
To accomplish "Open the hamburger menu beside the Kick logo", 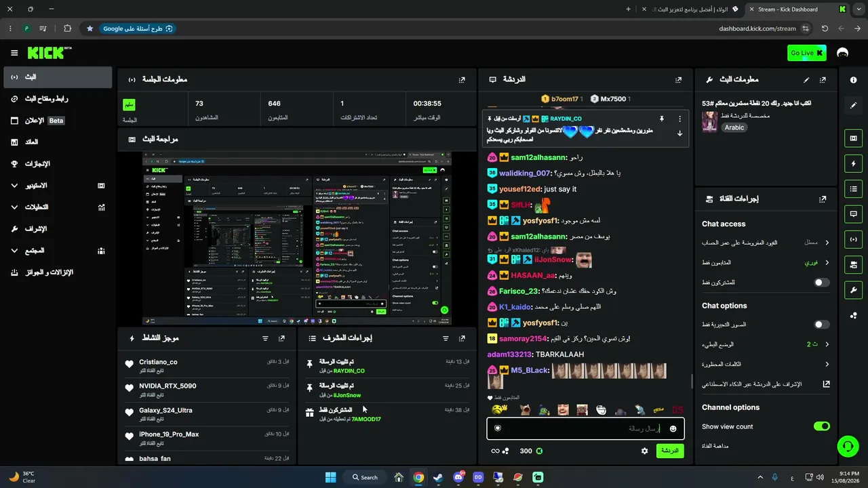I will (14, 53).
